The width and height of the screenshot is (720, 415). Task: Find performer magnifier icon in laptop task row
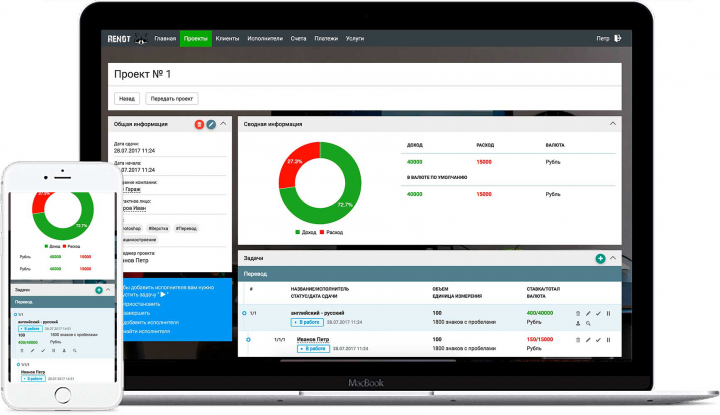coord(588,324)
